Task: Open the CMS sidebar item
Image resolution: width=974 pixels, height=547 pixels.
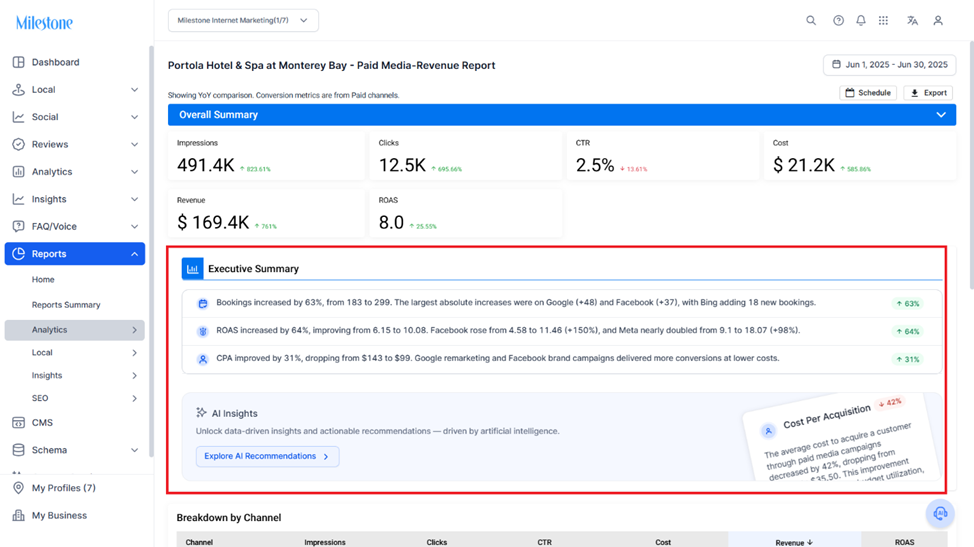Action: tap(42, 422)
